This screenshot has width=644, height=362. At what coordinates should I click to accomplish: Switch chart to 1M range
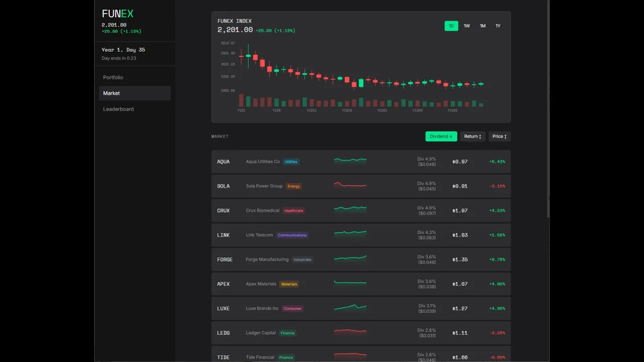coord(482,26)
